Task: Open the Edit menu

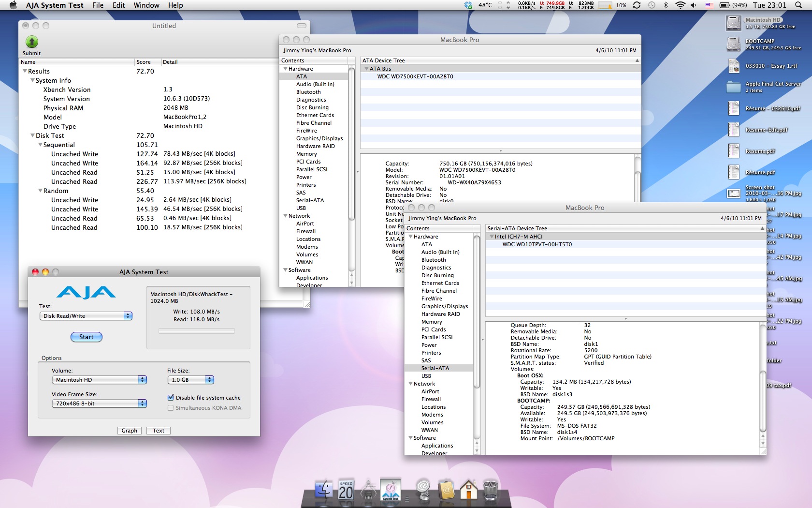Action: coord(118,5)
